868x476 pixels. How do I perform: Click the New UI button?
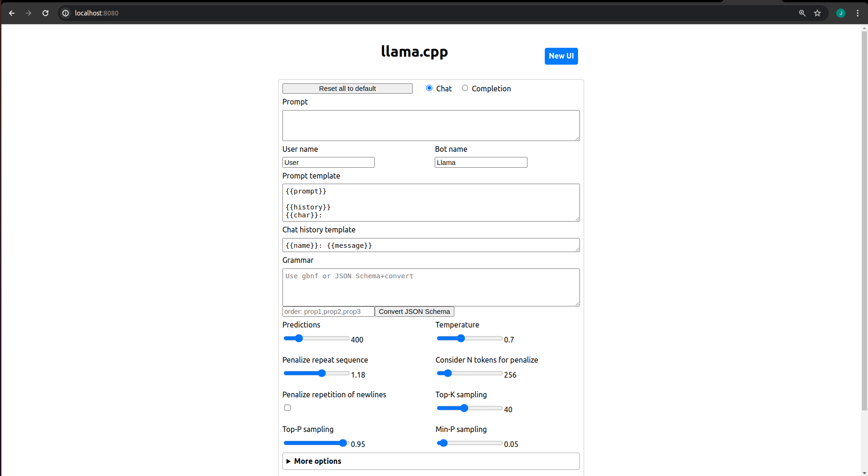click(x=561, y=56)
